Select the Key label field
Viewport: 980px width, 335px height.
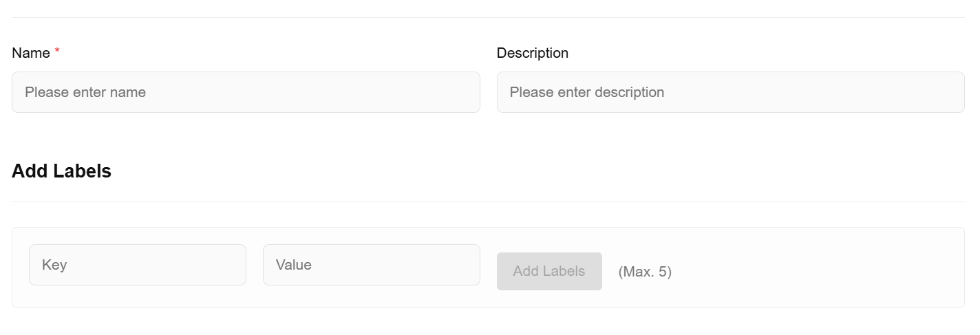(137, 265)
